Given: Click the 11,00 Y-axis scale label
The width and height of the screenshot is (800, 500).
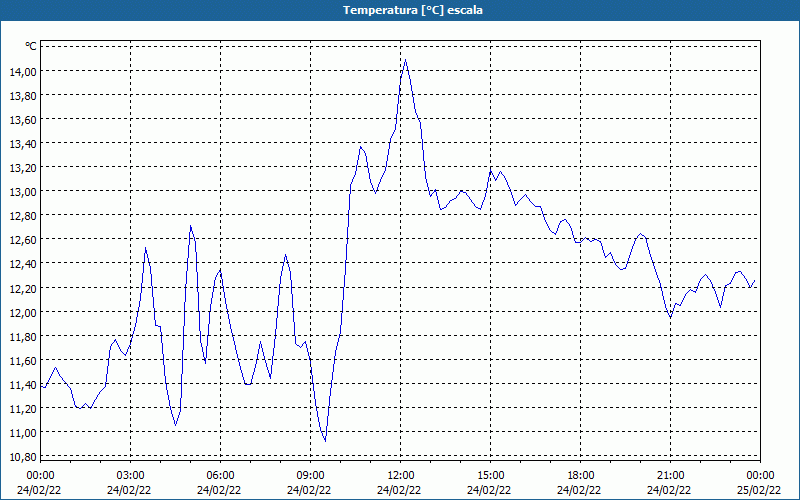Looking at the screenshot, I should (23, 432).
